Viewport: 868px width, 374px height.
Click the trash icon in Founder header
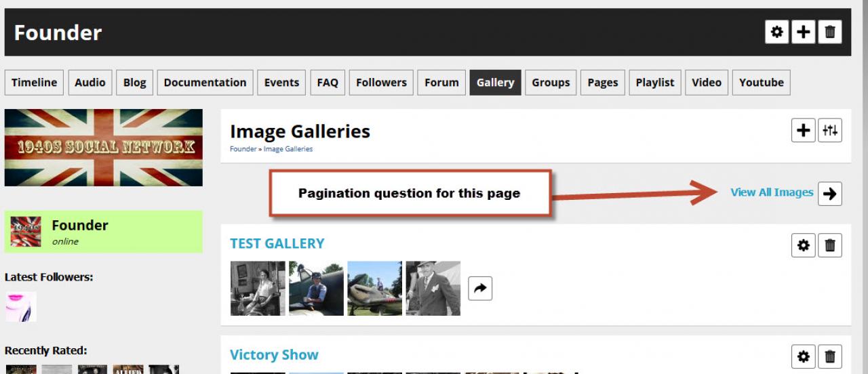(x=830, y=32)
